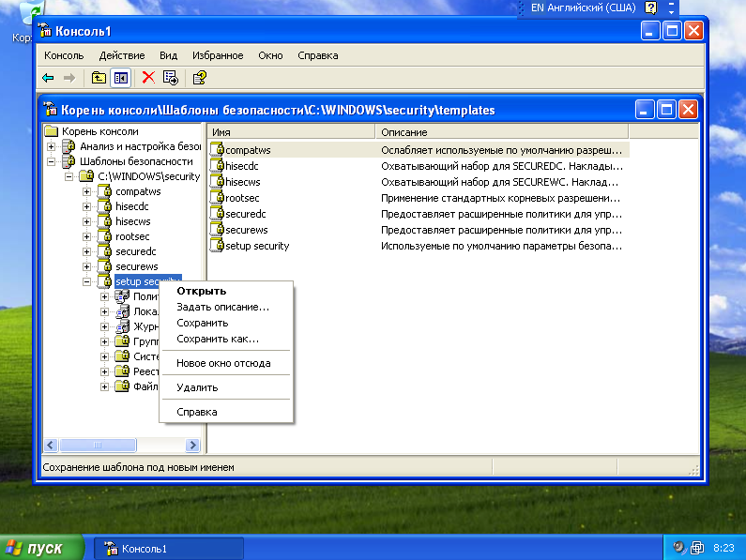Toggle the Show/Hide console tree icon
Image resolution: width=746 pixels, height=560 pixels.
pos(121,78)
